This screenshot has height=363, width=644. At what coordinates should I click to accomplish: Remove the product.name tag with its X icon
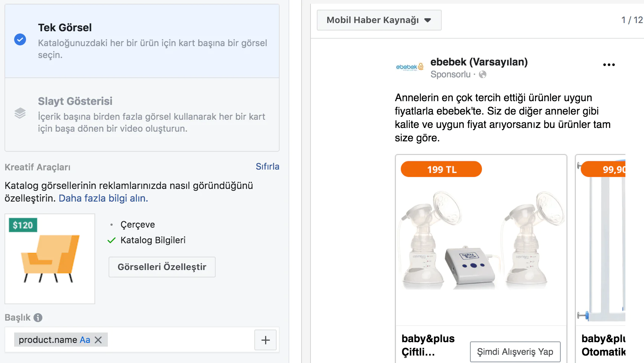click(98, 340)
